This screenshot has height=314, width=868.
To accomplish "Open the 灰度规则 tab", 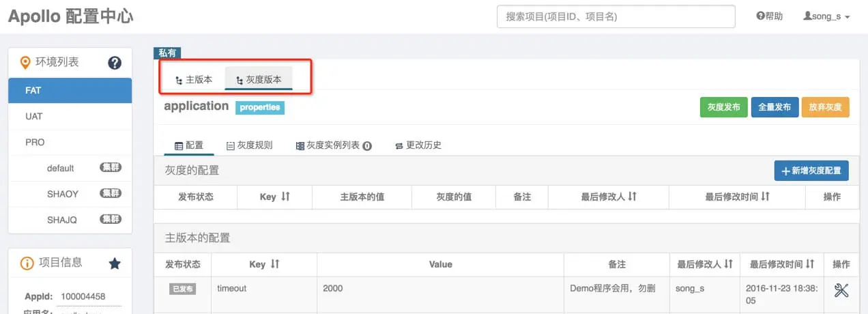I will click(249, 145).
